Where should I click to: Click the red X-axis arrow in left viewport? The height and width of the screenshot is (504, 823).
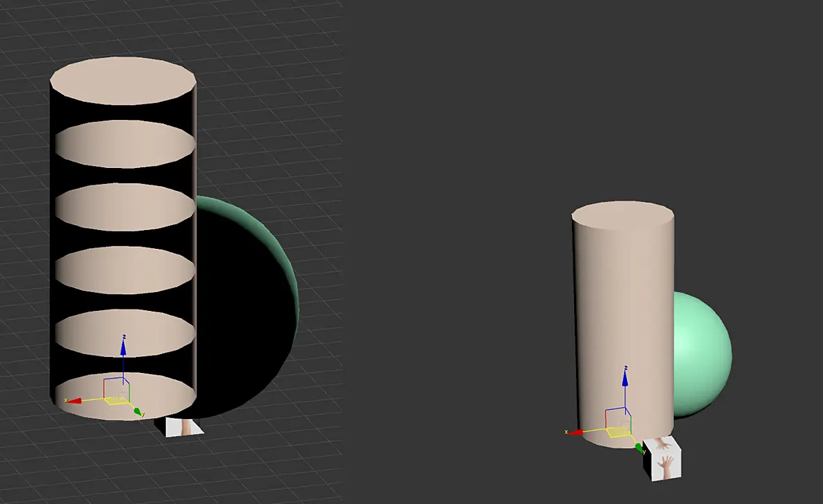[75, 401]
